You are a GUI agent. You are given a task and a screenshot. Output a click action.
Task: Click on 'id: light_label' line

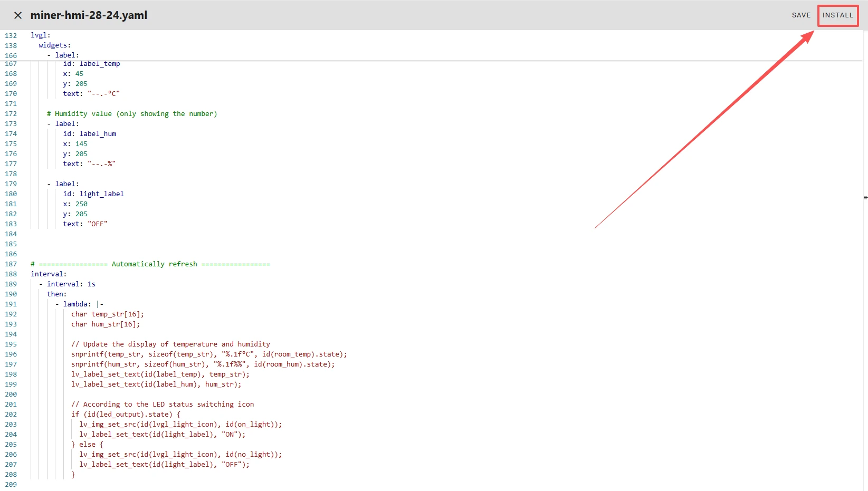coord(93,194)
